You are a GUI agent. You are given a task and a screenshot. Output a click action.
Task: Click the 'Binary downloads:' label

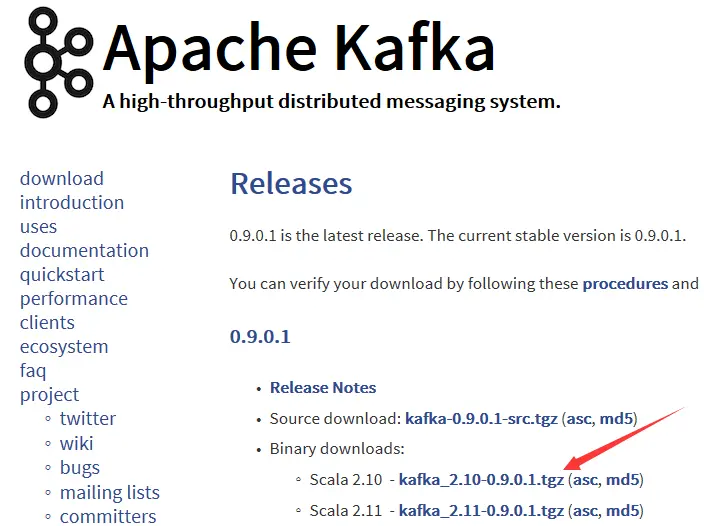[x=337, y=449]
